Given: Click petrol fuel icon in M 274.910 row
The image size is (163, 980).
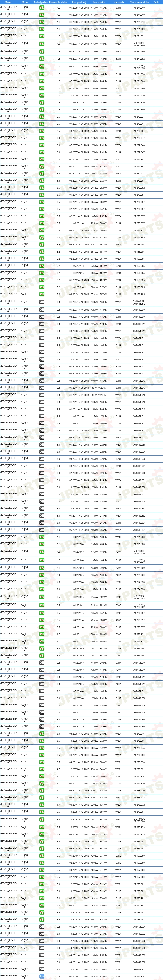Looking at the screenshot, I should point(42,22).
